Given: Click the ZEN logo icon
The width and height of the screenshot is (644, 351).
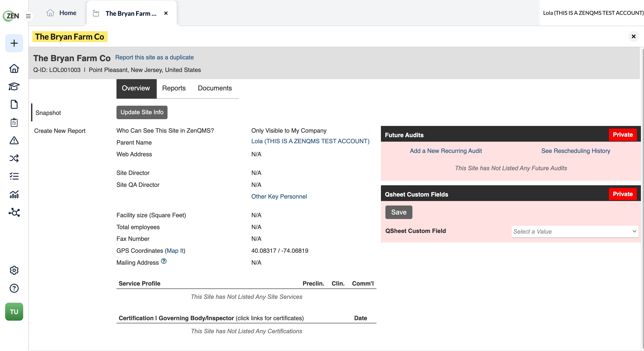Looking at the screenshot, I should [x=11, y=16].
